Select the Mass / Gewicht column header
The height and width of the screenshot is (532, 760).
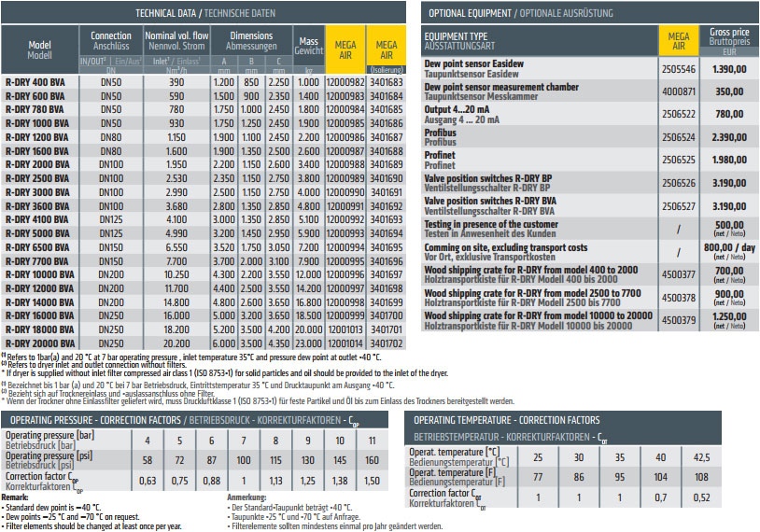(x=308, y=46)
